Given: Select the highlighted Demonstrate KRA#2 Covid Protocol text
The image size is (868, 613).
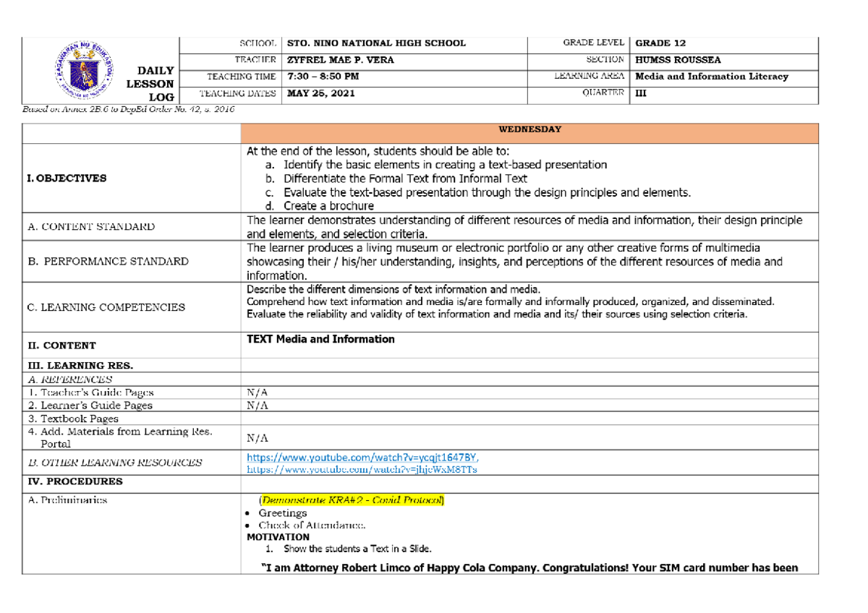Looking at the screenshot, I should click(x=352, y=500).
